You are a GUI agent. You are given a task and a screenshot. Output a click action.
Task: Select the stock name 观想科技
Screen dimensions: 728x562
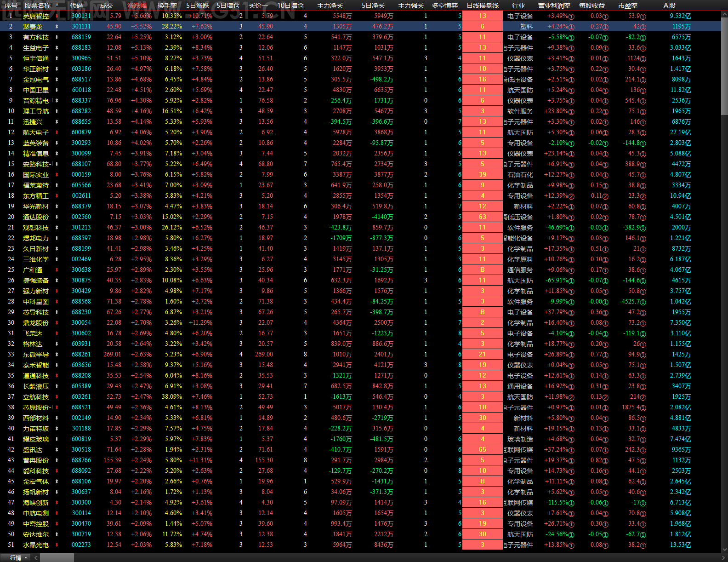(36, 228)
